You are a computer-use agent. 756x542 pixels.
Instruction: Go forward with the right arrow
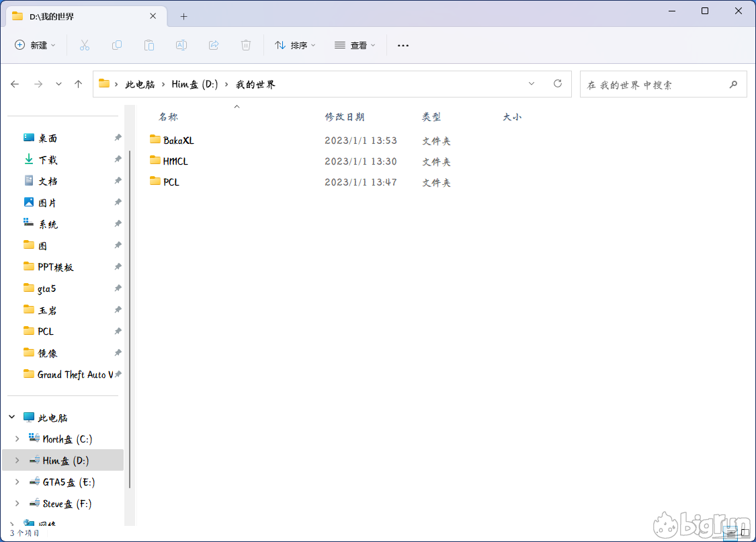(x=38, y=84)
